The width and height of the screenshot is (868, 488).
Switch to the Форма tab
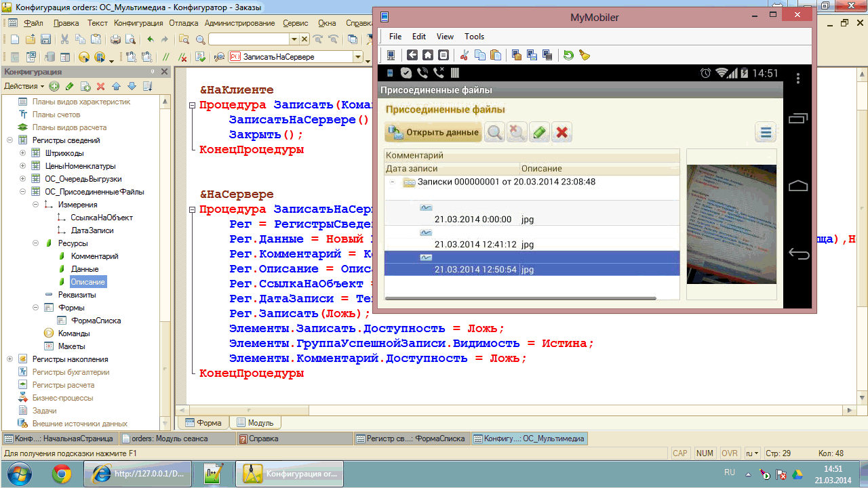(203, 423)
